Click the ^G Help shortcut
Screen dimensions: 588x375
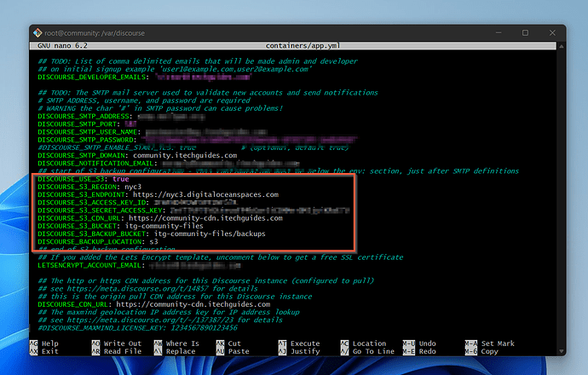click(x=44, y=343)
